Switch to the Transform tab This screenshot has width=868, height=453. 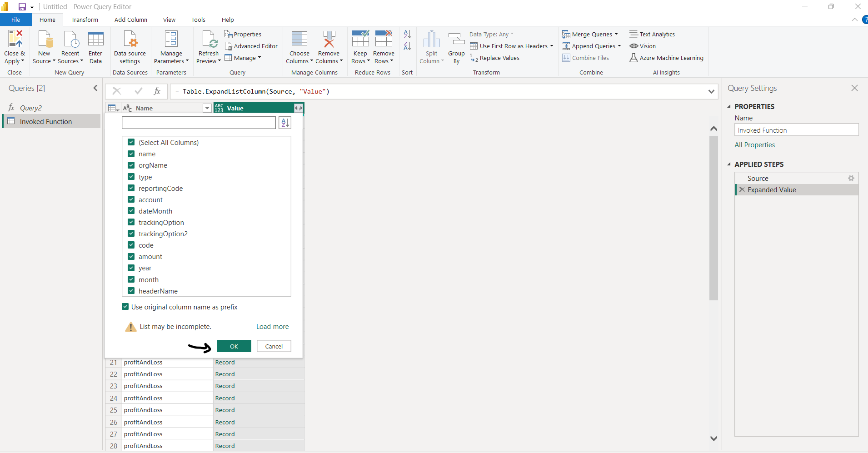point(85,20)
